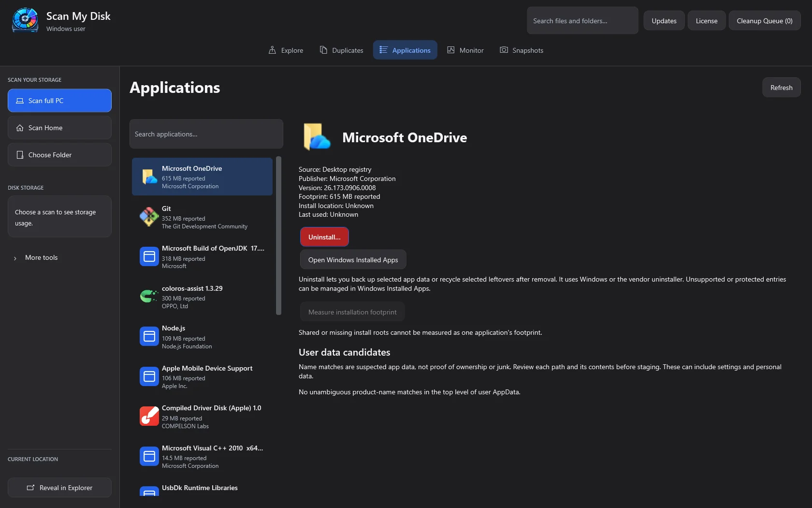Viewport: 812px width, 508px height.
Task: Click the coloros-assist app icon
Action: (x=149, y=296)
